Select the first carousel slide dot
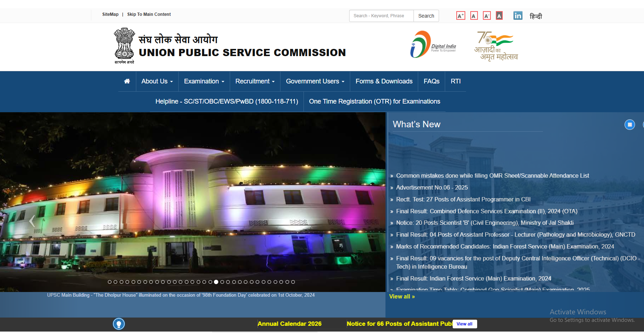This screenshot has width=644, height=333. tap(110, 282)
